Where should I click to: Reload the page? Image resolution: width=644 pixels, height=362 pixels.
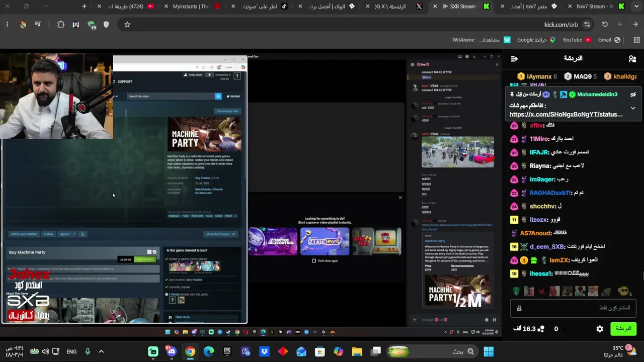click(605, 25)
